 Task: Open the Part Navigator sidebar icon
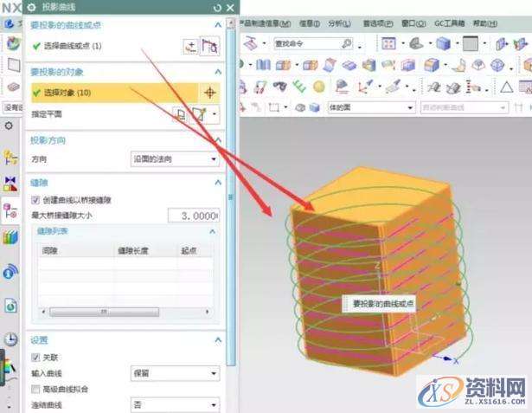(x=12, y=157)
